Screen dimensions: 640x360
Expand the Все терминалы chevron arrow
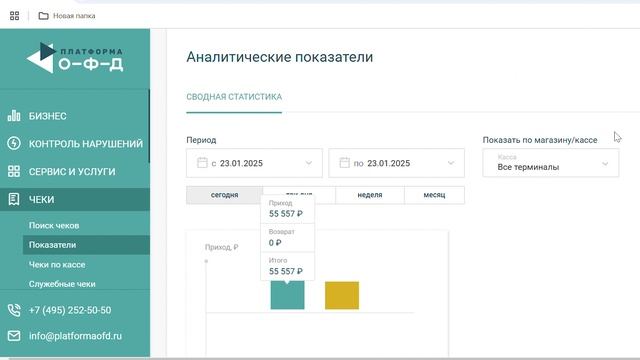pyautogui.click(x=605, y=164)
